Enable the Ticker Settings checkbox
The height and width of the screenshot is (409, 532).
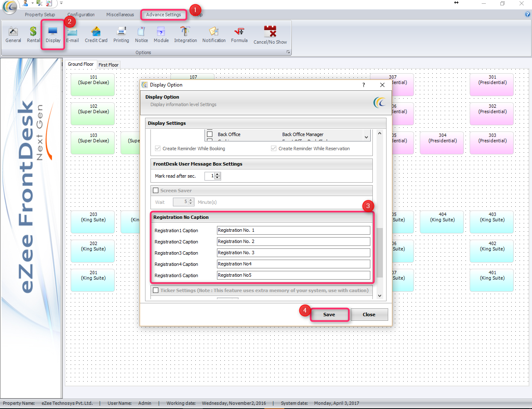pos(156,290)
